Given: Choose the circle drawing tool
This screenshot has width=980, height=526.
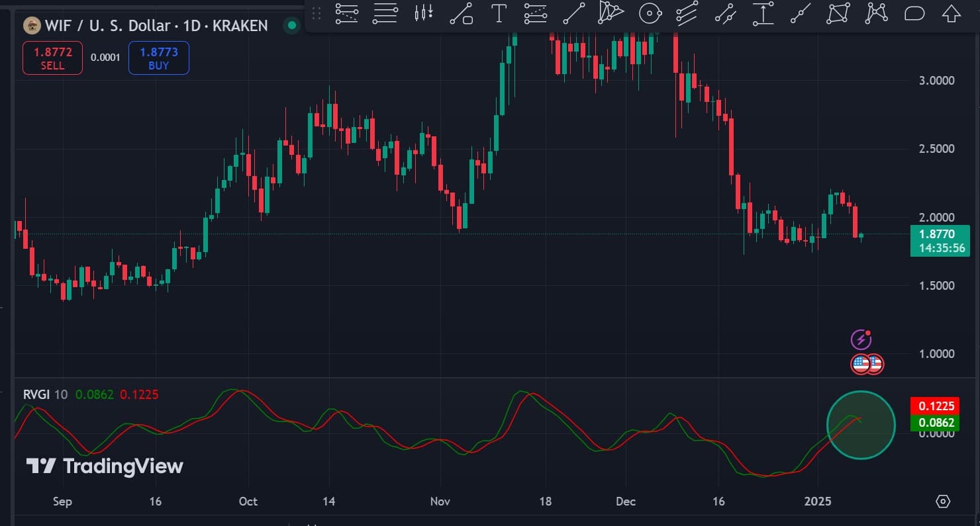Looking at the screenshot, I should [x=650, y=13].
